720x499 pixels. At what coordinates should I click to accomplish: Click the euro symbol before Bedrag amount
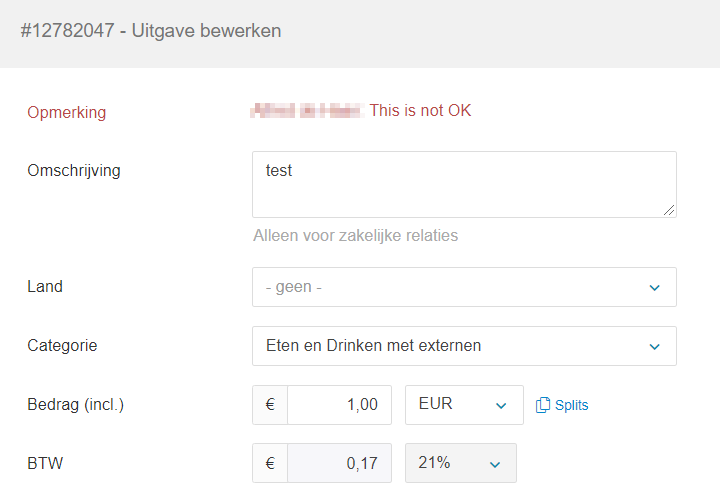click(x=270, y=405)
